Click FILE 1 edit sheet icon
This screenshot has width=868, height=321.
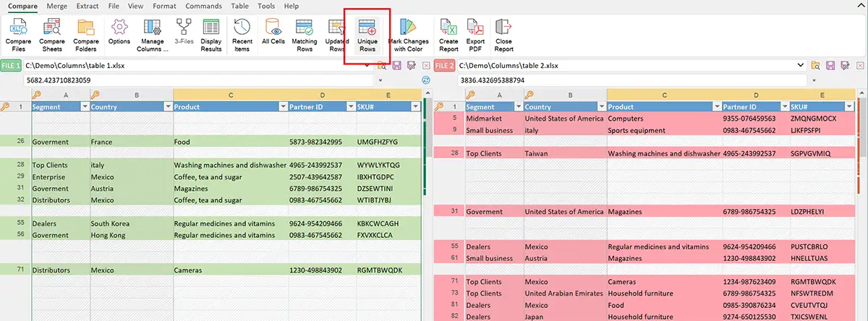[x=412, y=66]
